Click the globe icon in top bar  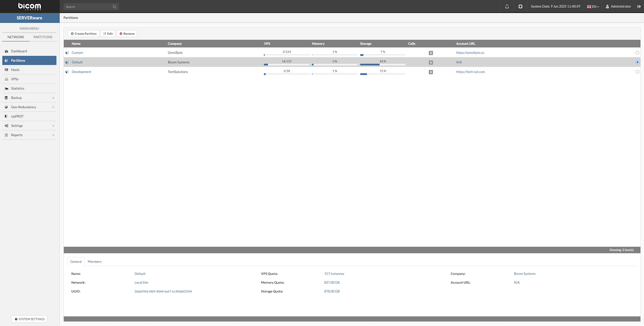[520, 6]
